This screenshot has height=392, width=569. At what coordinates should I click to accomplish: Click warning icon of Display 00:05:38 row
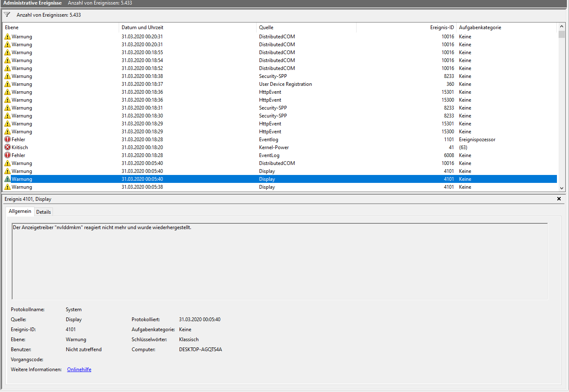7,187
